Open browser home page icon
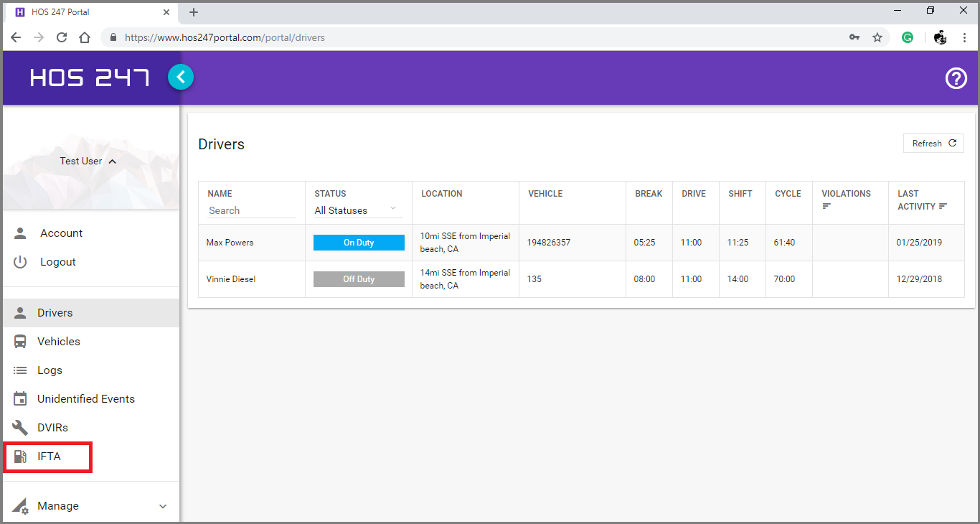Screen dimensions: 980x524 85,37
